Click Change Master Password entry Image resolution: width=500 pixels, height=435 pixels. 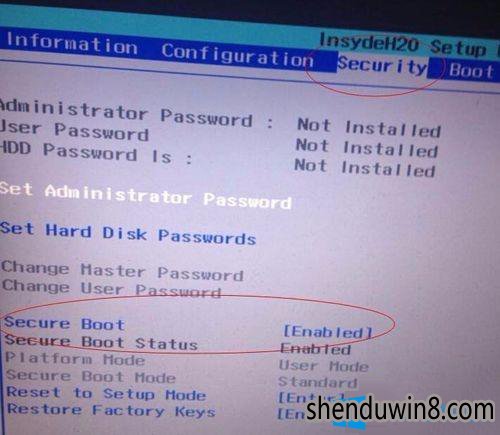pyautogui.click(x=122, y=271)
